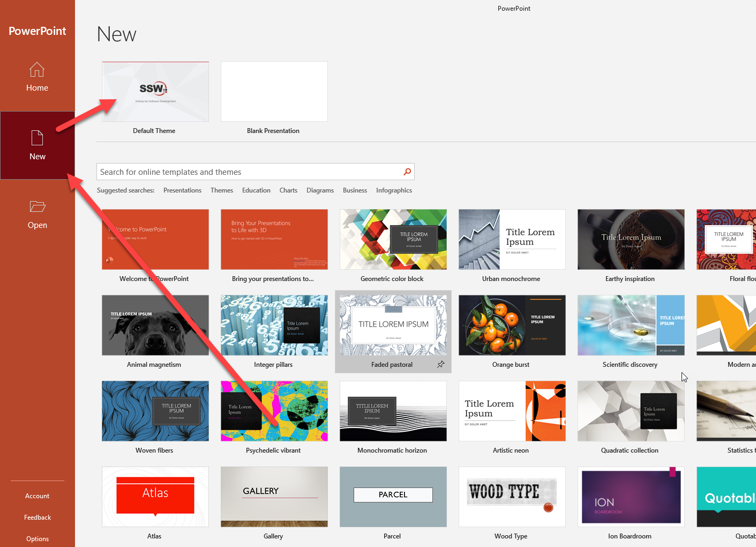756x547 pixels.
Task: Search for Infographics templates
Action: coord(394,190)
